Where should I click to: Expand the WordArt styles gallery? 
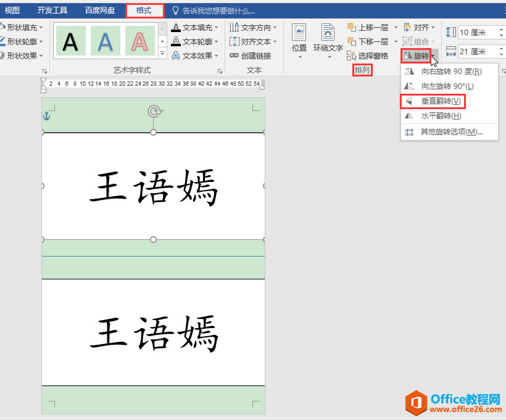tap(163, 53)
